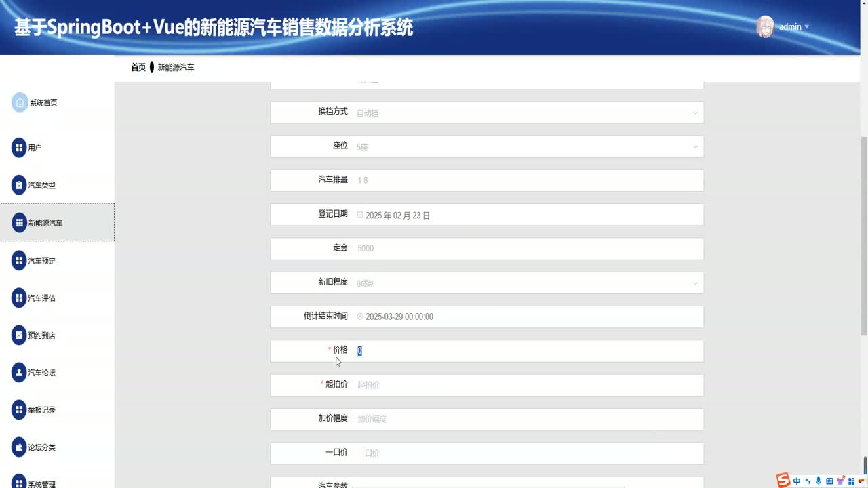The width and height of the screenshot is (868, 488).
Task: Click the calendar icon in 登记日期 field
Action: tap(360, 214)
